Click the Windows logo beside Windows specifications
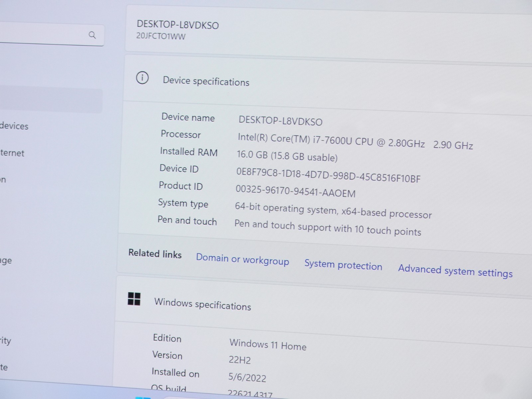The width and height of the screenshot is (532, 399). pos(134,299)
